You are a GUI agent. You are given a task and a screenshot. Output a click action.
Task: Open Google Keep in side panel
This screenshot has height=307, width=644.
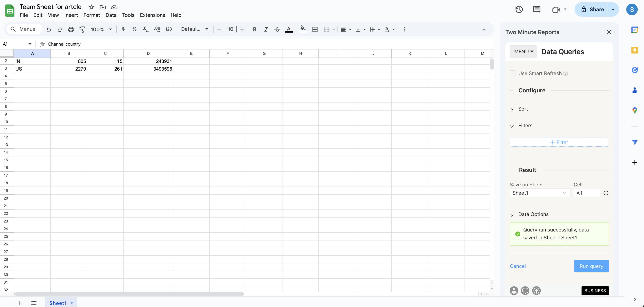click(635, 50)
